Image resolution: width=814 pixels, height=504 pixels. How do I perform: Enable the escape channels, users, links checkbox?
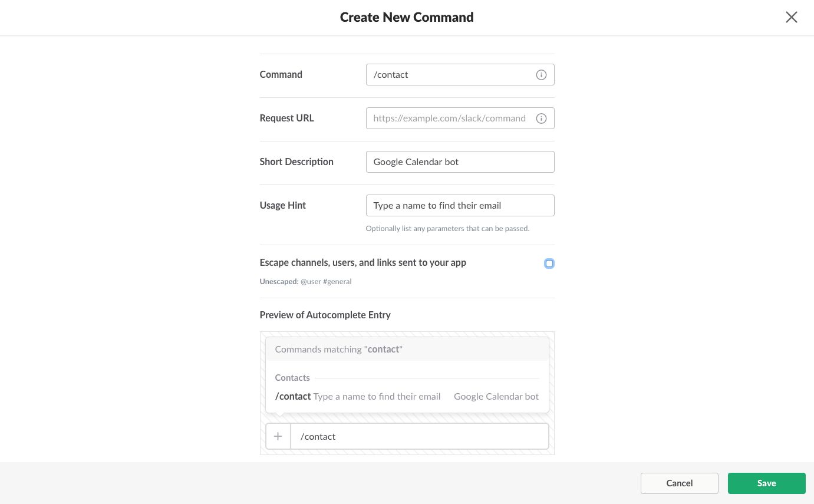pyautogui.click(x=549, y=263)
